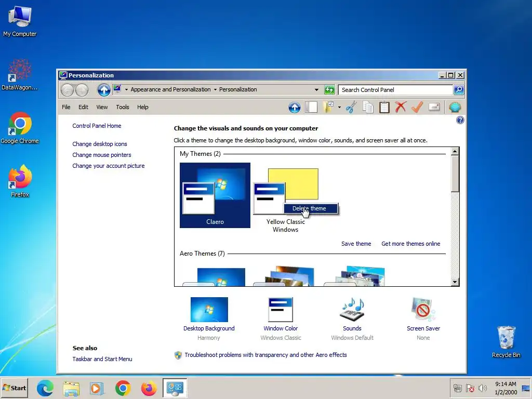Screen dimensions: 532x399
Task: Open the Screen Saver settings icon
Action: pyautogui.click(x=423, y=309)
